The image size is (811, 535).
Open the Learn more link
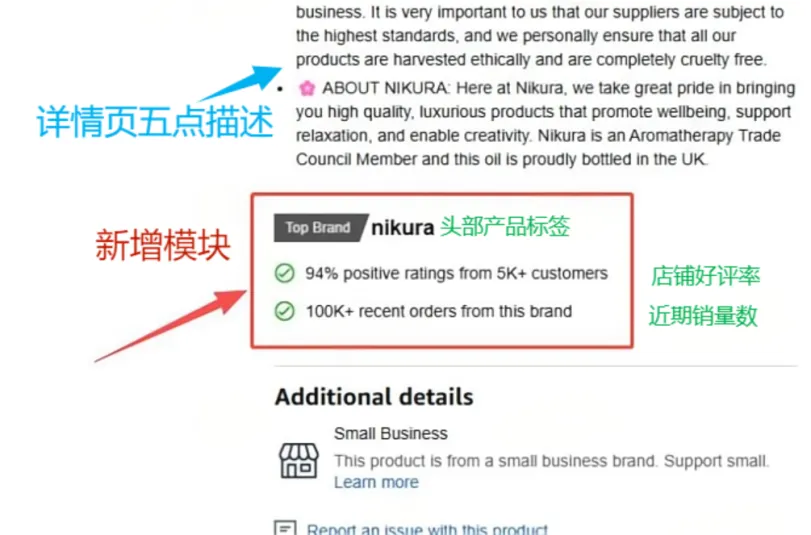pyautogui.click(x=376, y=482)
